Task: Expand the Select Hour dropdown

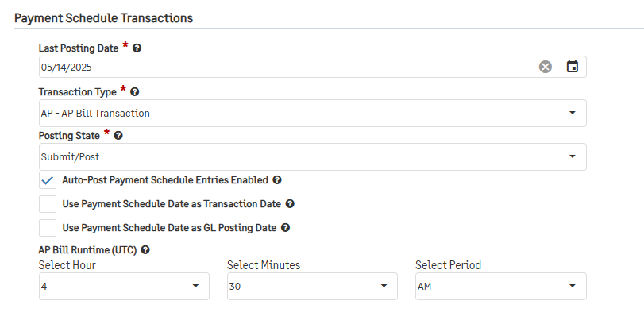Action: coord(124,286)
